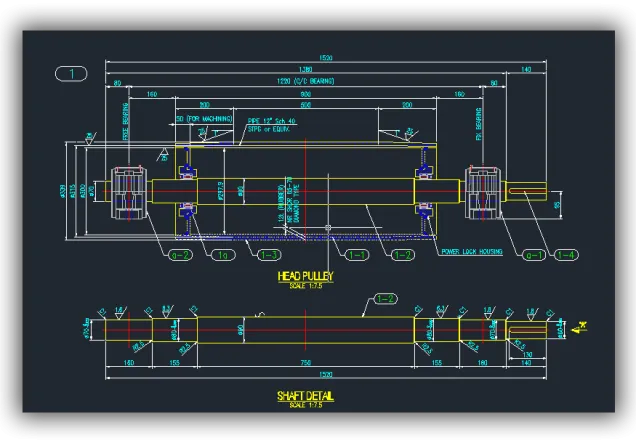Select the a-1 part balloon

tap(534, 255)
